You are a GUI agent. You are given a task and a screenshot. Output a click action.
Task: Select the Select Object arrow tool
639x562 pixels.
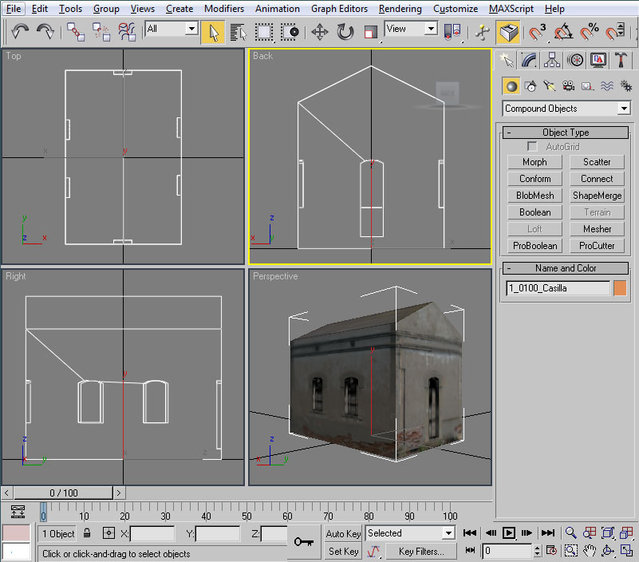tap(213, 31)
